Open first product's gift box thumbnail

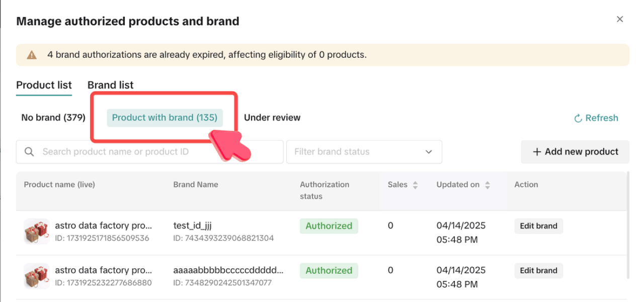tap(36, 231)
